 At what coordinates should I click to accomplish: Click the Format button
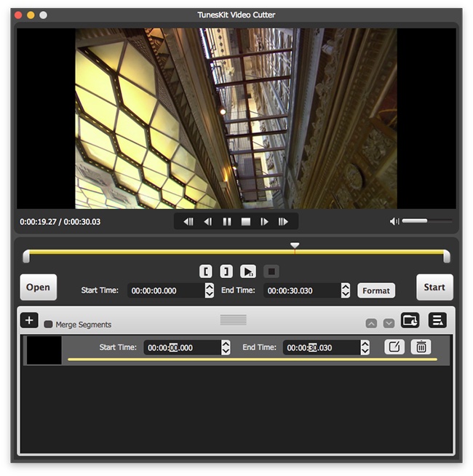[x=376, y=290]
